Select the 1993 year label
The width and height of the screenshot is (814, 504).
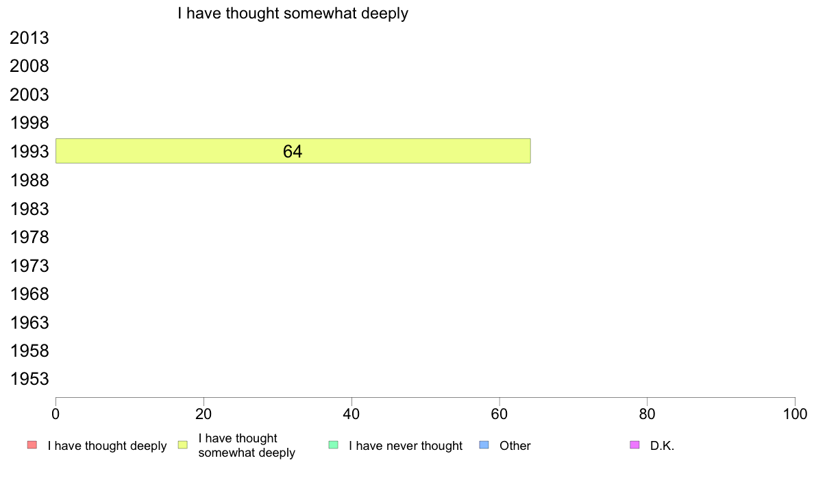[29, 151]
